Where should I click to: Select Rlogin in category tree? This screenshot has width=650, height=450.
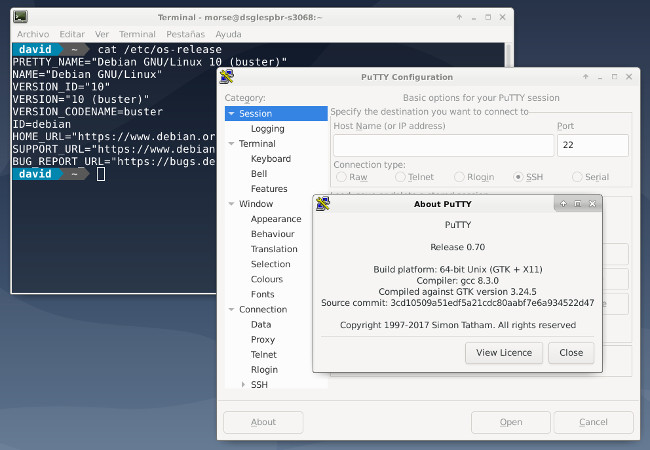264,370
